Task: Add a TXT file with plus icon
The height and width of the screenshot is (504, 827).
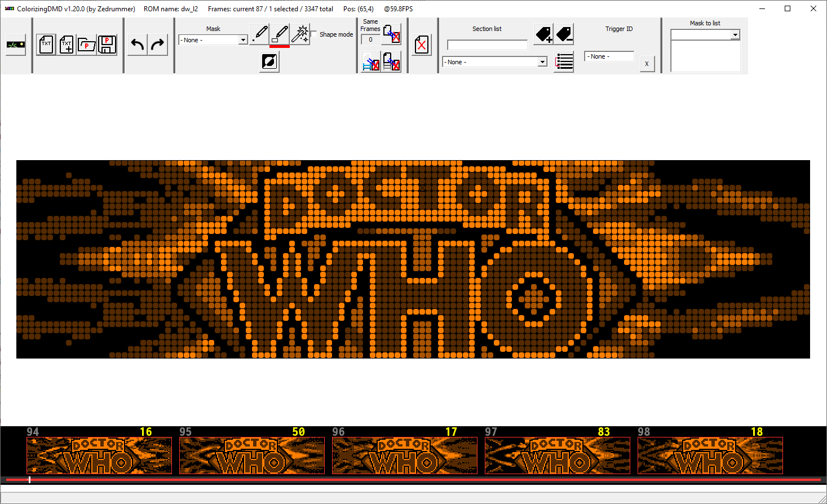Action: pyautogui.click(x=67, y=45)
